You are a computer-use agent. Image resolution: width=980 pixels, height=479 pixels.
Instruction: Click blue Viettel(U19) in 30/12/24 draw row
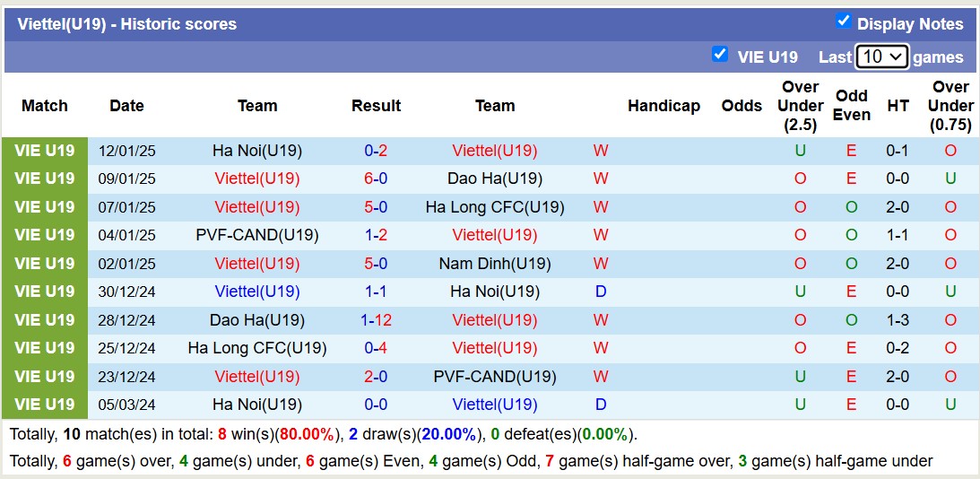257,292
